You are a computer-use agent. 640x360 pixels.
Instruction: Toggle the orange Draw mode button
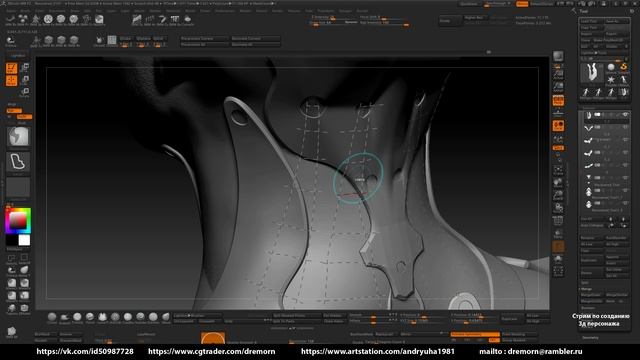pyautogui.click(x=11, y=80)
